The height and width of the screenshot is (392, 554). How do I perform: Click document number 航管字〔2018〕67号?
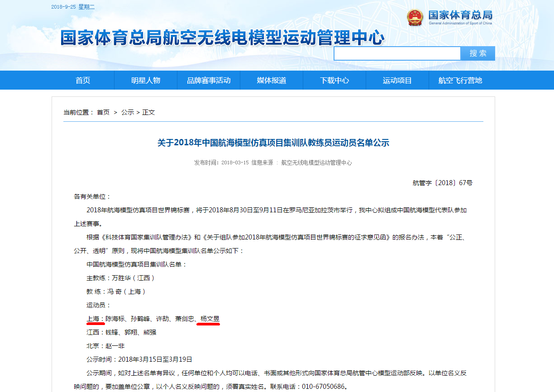click(443, 183)
